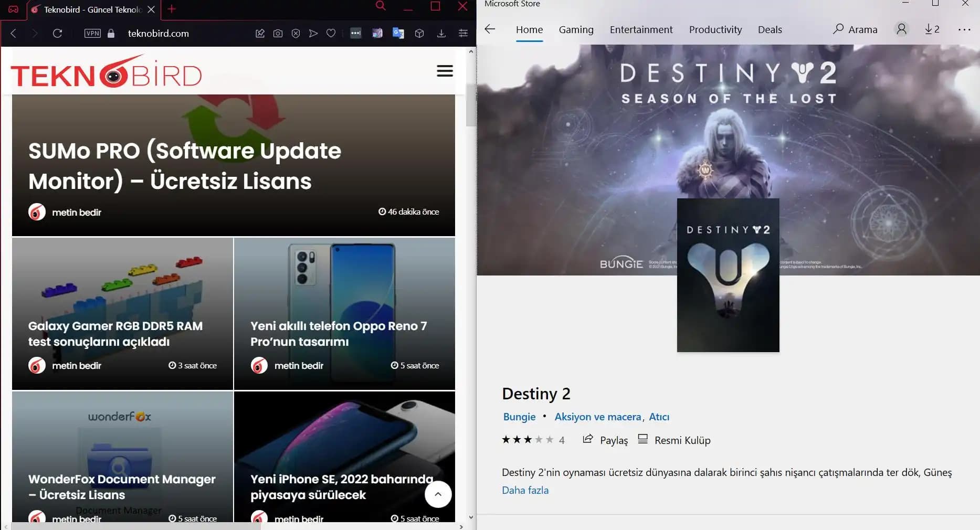Open the ad blocker shield icon
980x530 pixels.
click(x=296, y=34)
